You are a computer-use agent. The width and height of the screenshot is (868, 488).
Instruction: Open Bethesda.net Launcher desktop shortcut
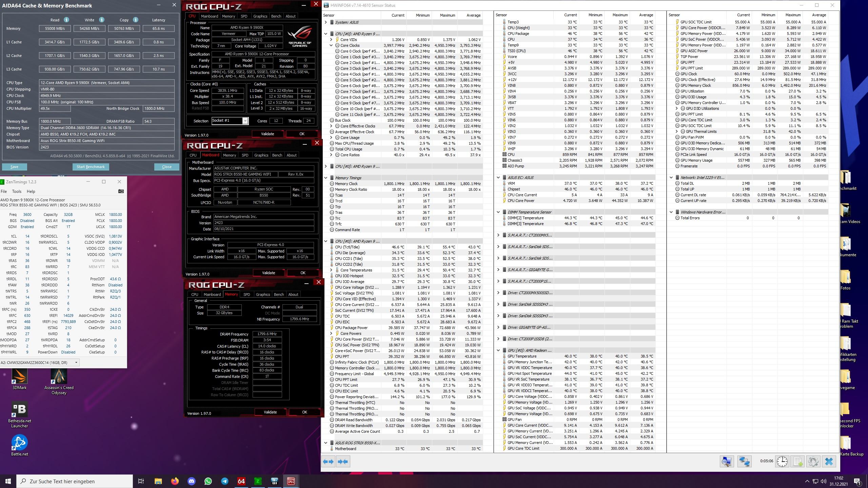click(x=19, y=415)
